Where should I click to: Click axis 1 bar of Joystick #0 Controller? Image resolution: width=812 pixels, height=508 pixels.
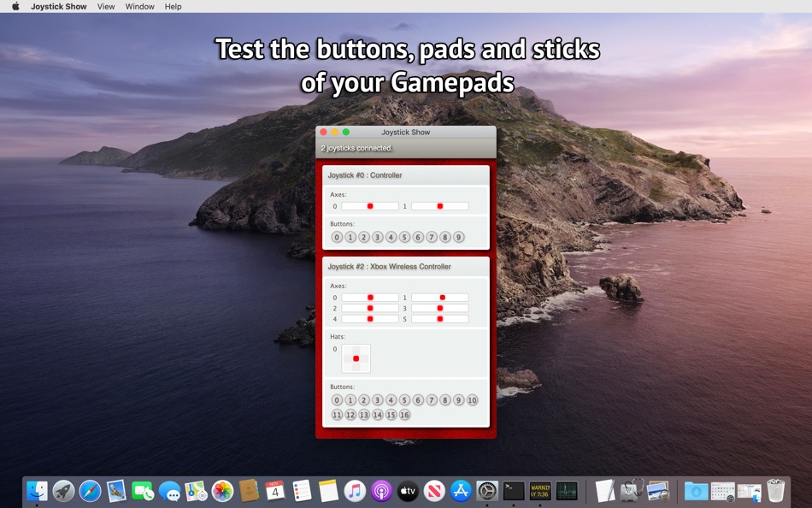(439, 206)
